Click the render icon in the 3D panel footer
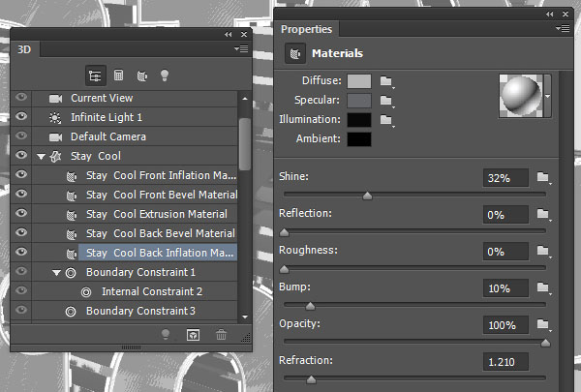The height and width of the screenshot is (392, 581). pyautogui.click(x=193, y=335)
